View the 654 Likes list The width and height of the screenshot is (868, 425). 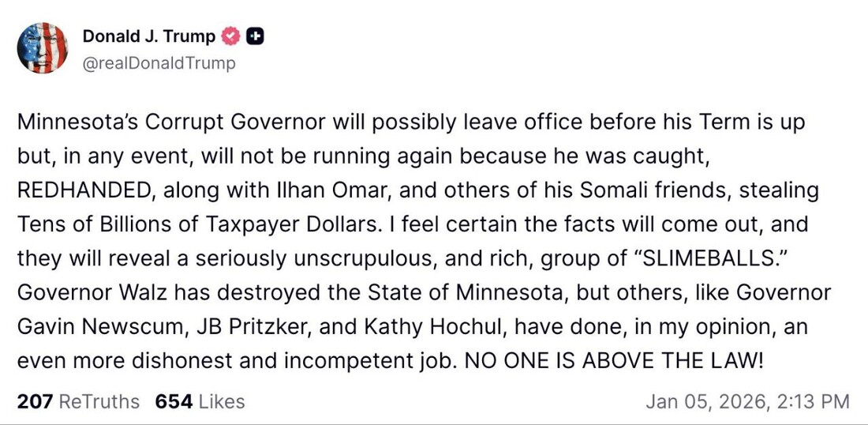click(200, 401)
